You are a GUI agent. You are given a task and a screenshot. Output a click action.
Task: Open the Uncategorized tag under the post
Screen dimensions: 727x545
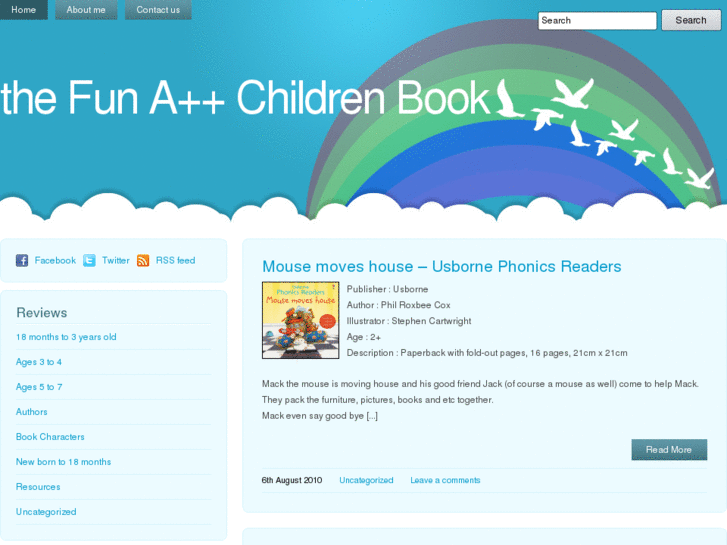[366, 480]
